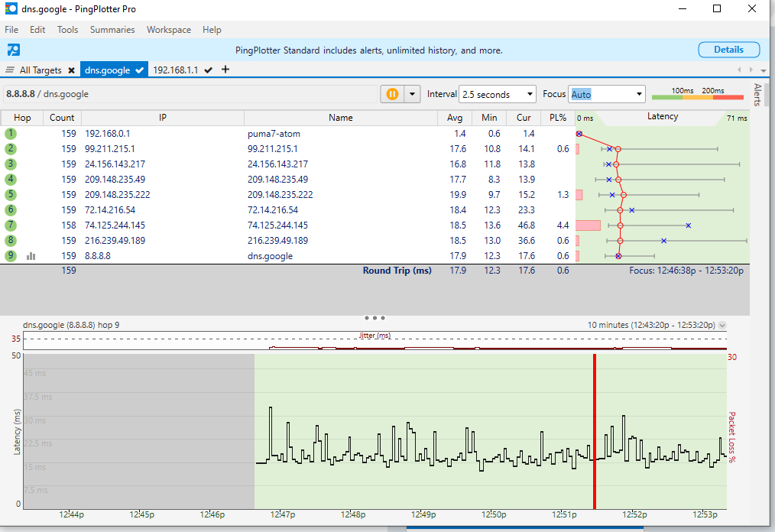Click the latency color scale 100ms 200ms
775x532 pixels.
click(697, 94)
